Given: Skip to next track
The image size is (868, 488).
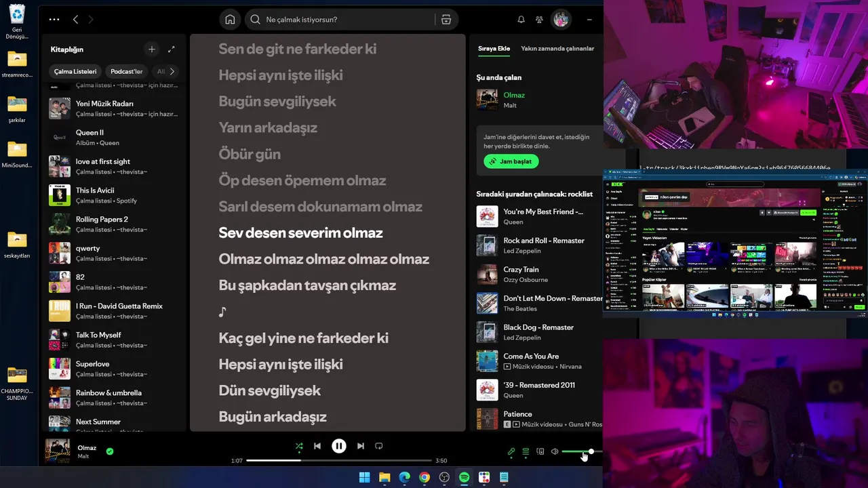Looking at the screenshot, I should (x=361, y=446).
